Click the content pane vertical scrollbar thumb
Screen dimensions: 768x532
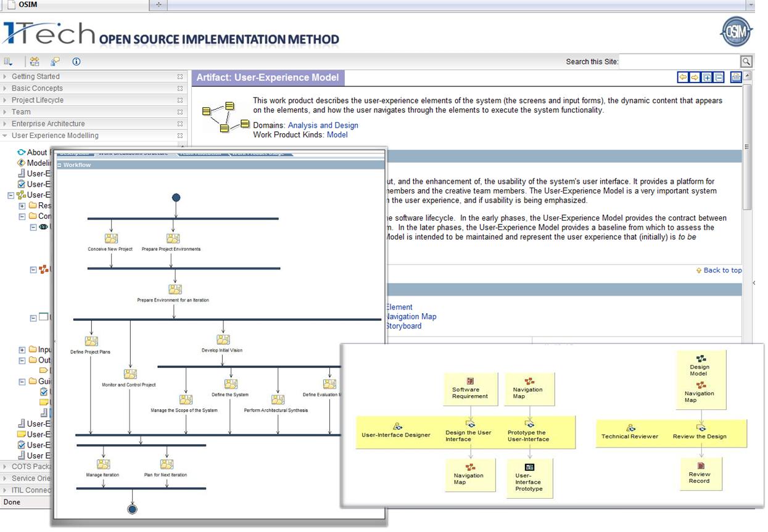point(747,147)
